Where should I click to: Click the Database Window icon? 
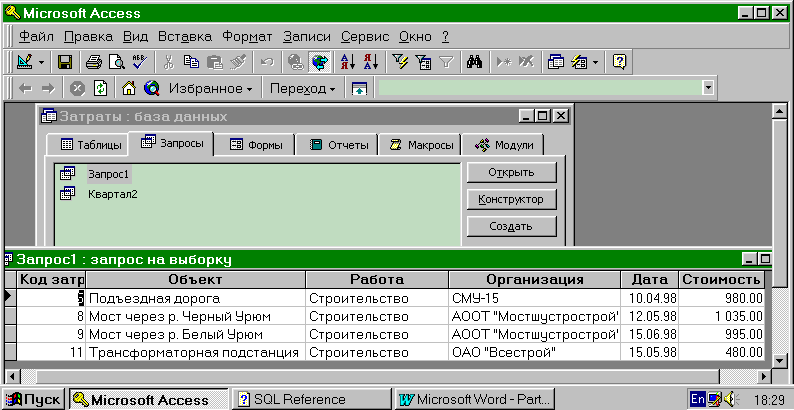(555, 62)
